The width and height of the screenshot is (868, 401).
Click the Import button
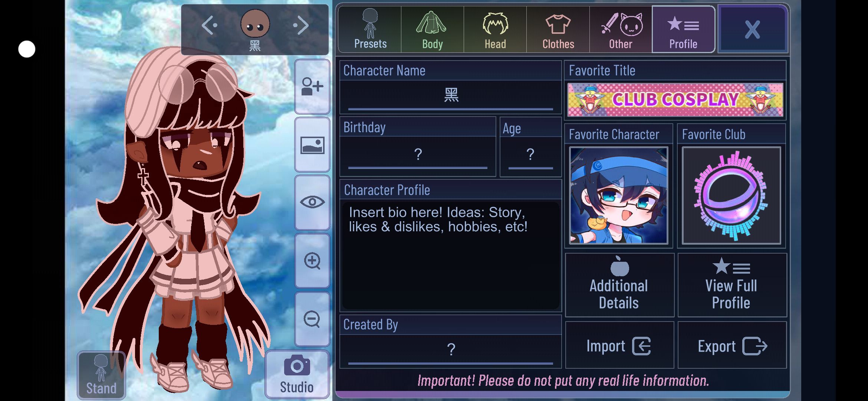pyautogui.click(x=619, y=345)
